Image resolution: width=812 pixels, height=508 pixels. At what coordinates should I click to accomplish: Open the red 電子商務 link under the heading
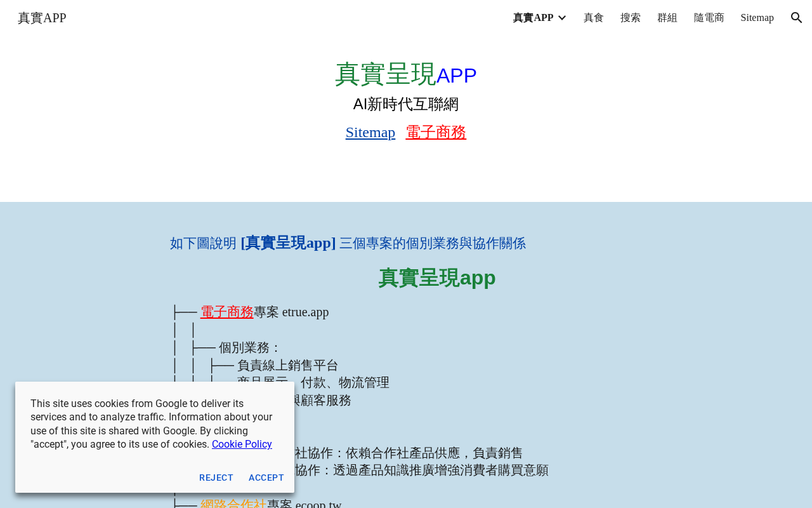point(436,132)
